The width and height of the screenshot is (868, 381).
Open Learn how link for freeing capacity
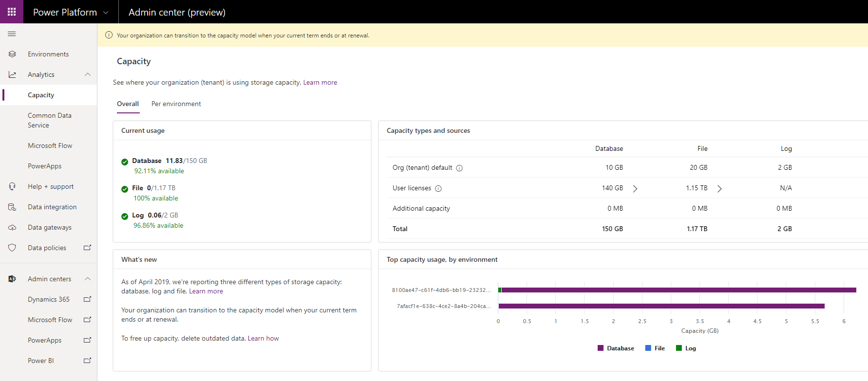(x=263, y=338)
